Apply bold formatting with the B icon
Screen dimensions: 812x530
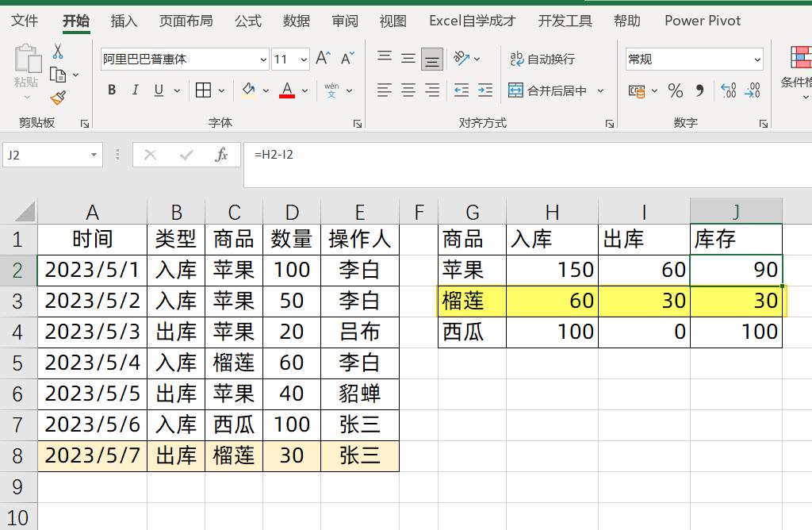[x=111, y=90]
